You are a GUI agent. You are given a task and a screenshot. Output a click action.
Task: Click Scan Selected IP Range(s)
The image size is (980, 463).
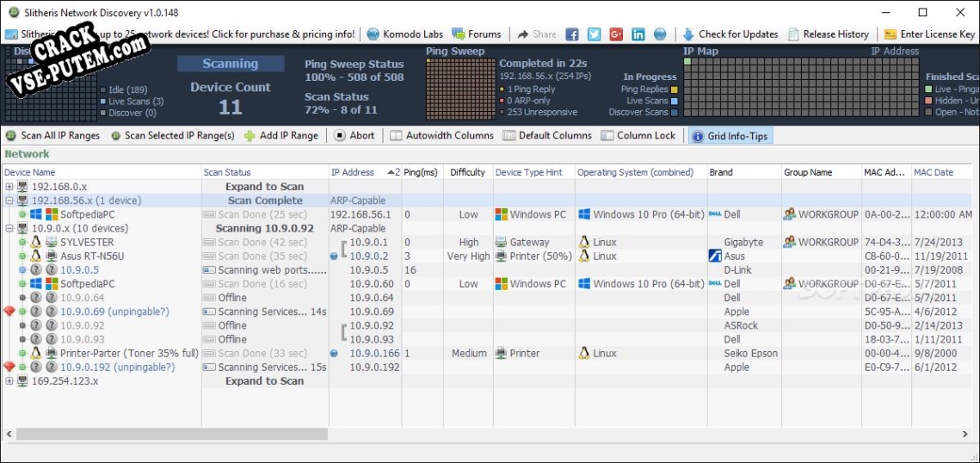pos(173,136)
